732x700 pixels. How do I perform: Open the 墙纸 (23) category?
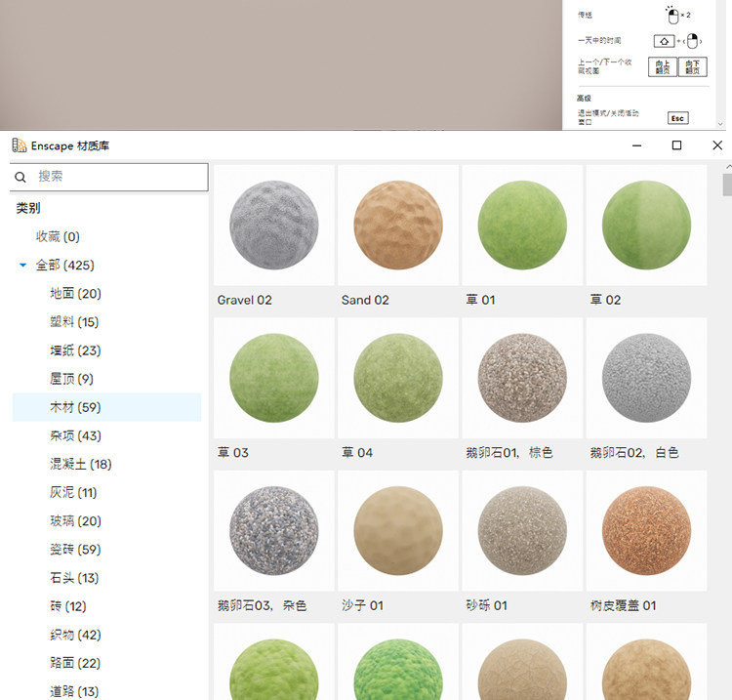75,350
